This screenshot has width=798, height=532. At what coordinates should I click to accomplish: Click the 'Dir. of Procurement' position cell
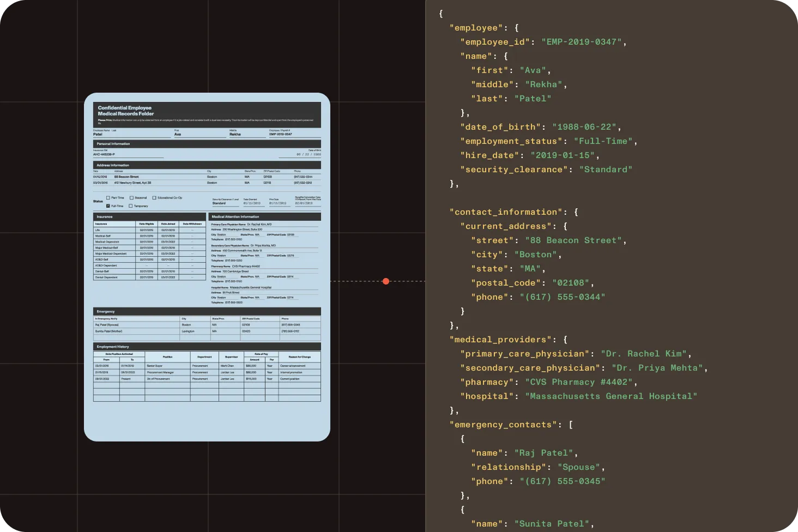[167, 379]
